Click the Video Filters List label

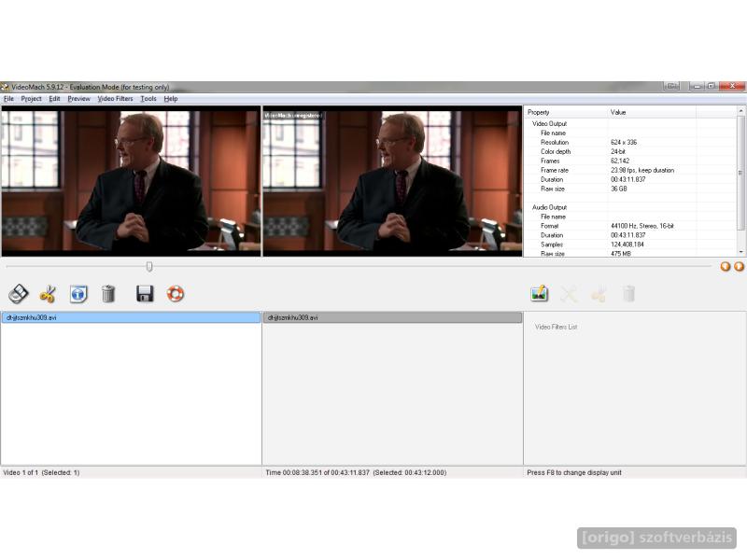556,328
